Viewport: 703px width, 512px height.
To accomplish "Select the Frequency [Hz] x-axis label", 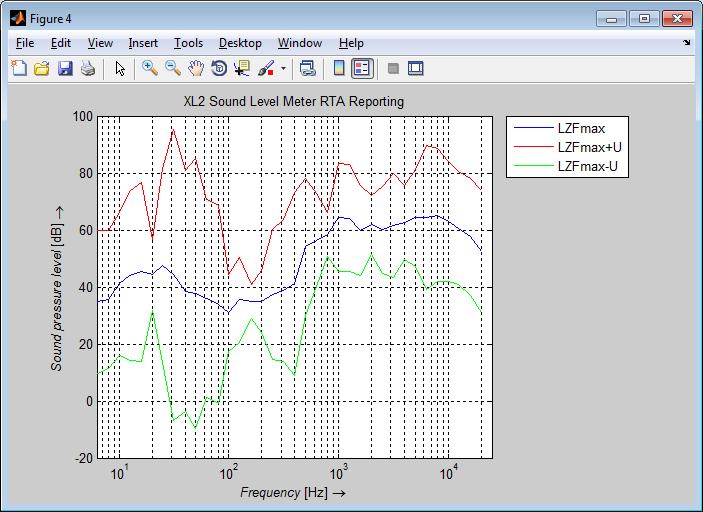I will point(293,492).
